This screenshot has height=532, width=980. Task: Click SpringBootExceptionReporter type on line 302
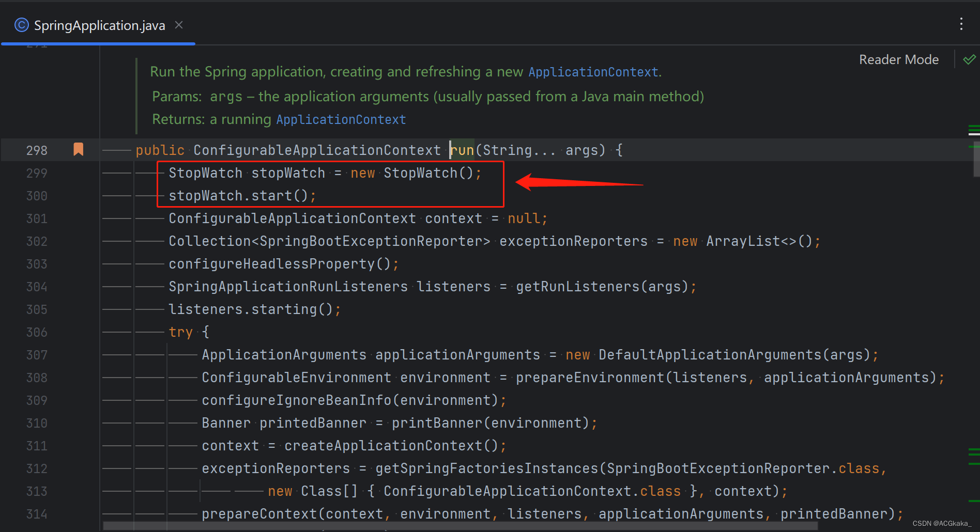coord(371,241)
